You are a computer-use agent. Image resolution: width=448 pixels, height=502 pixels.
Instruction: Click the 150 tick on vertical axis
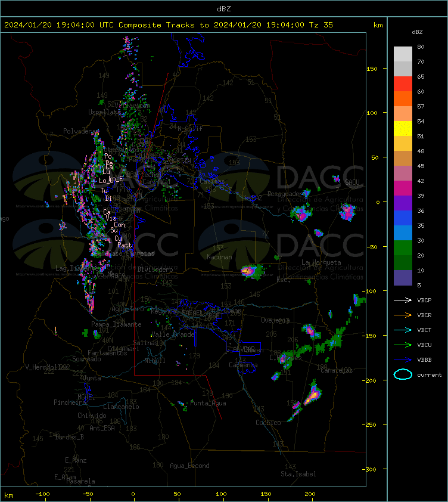[x=372, y=69]
